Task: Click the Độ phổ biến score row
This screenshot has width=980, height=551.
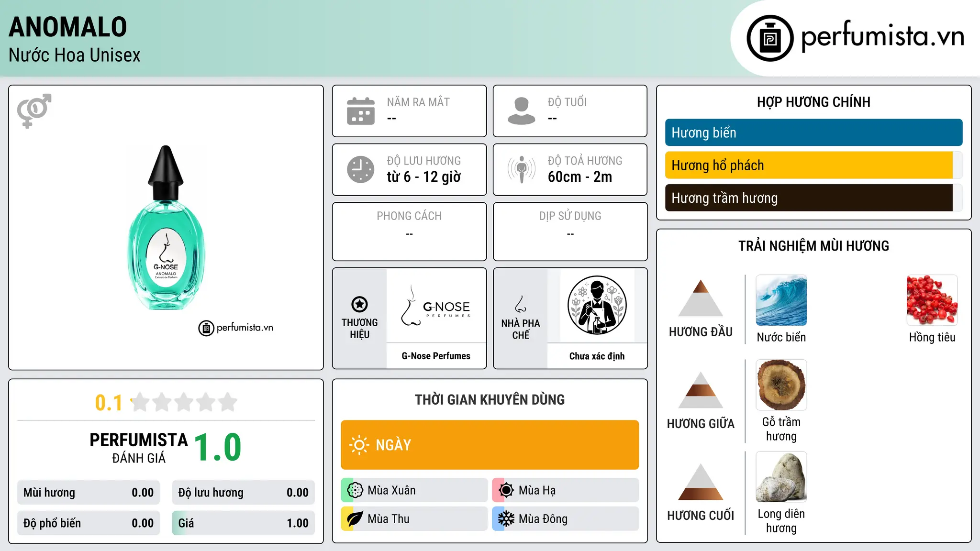Action: click(89, 523)
